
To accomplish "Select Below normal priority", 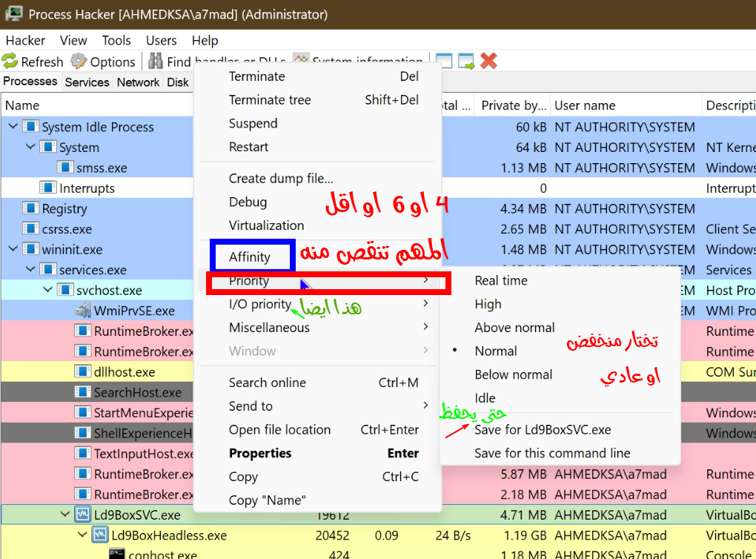I will point(514,374).
